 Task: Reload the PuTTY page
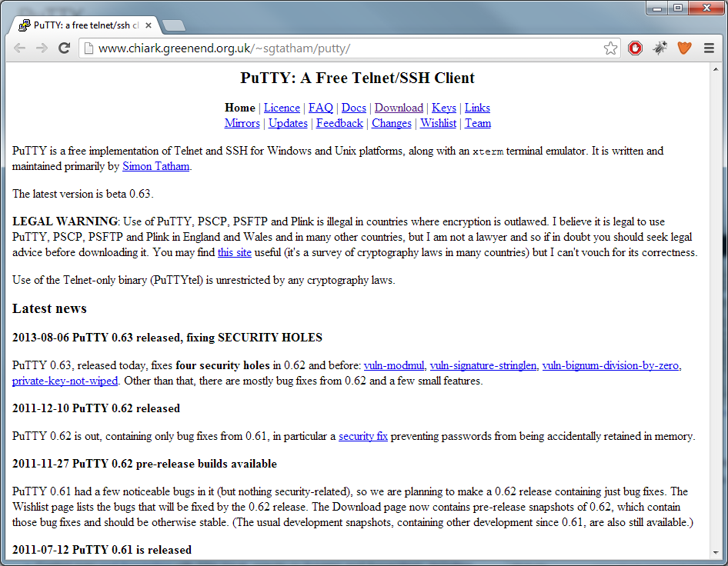click(x=64, y=48)
